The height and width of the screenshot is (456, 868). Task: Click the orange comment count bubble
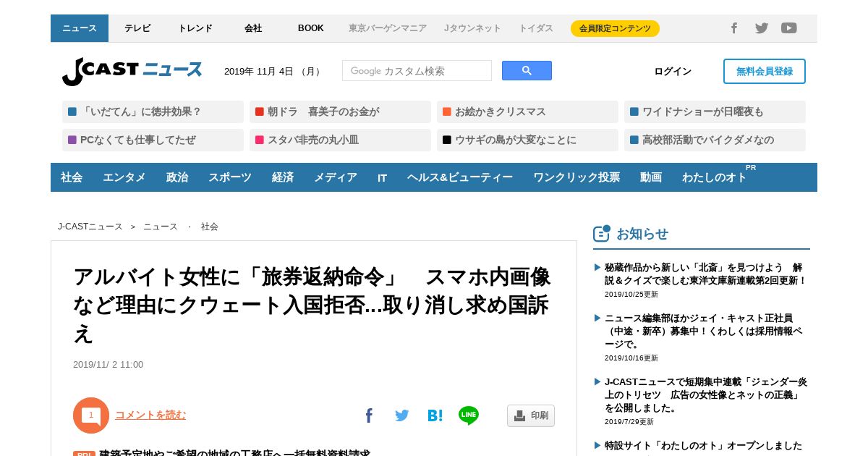coord(91,415)
